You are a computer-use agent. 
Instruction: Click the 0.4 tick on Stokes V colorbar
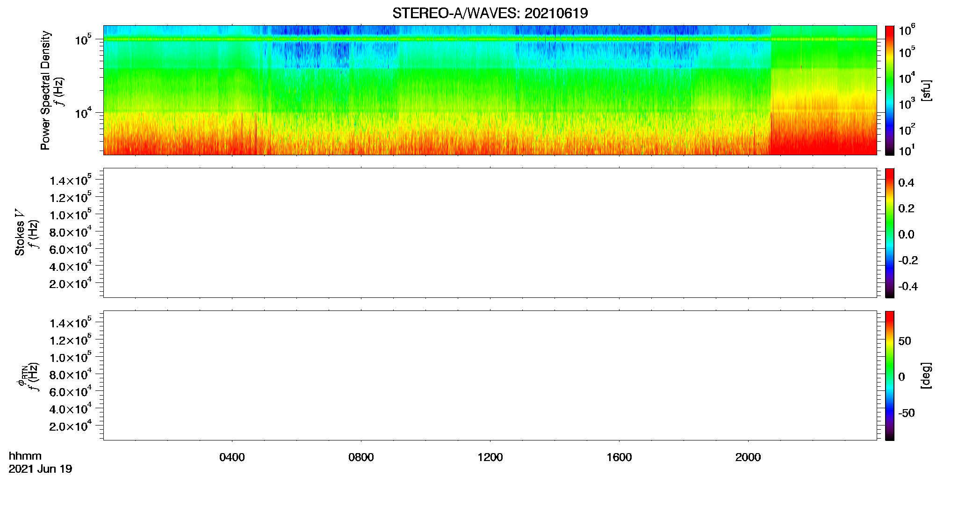[x=906, y=183]
